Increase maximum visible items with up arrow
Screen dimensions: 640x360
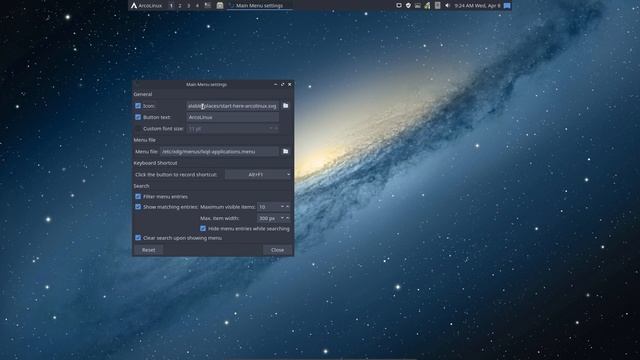287,207
